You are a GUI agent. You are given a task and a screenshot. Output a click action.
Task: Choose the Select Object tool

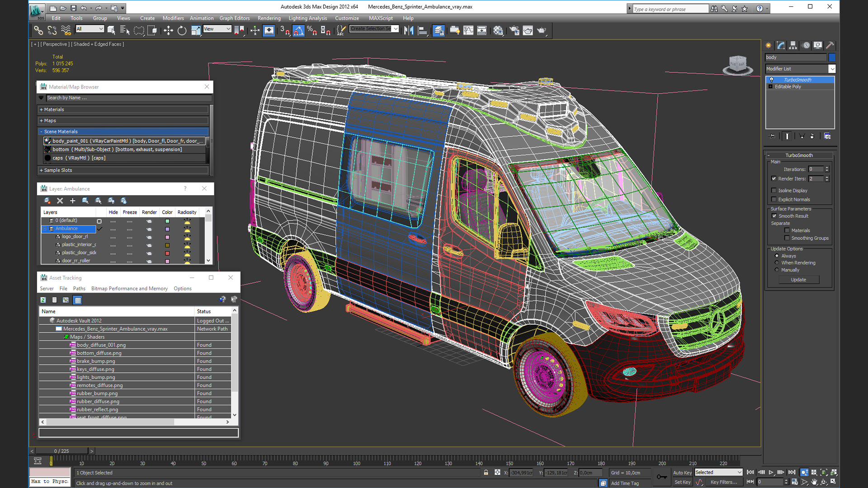111,30
